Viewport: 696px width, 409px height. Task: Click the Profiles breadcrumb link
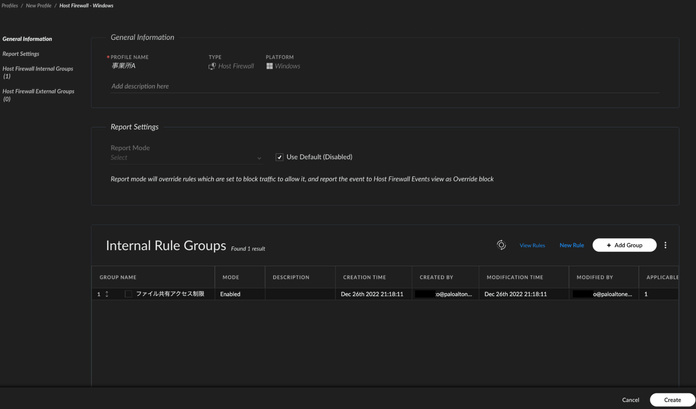(x=9, y=5)
